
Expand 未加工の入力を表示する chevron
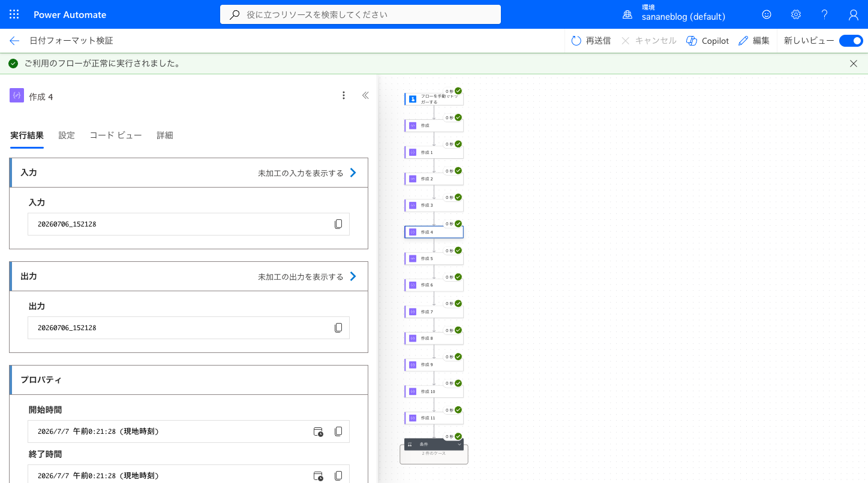[x=353, y=173]
